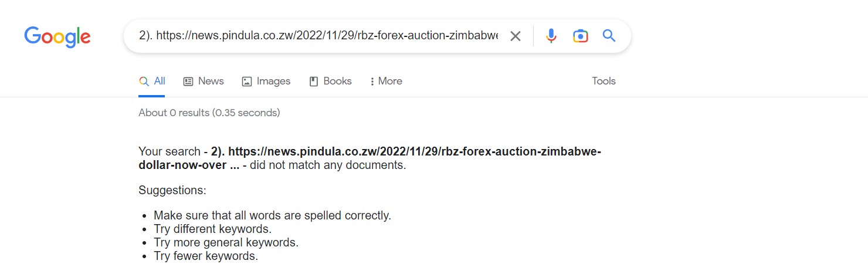Start voice search with the microphone
The width and height of the screenshot is (868, 274).
coord(551,36)
